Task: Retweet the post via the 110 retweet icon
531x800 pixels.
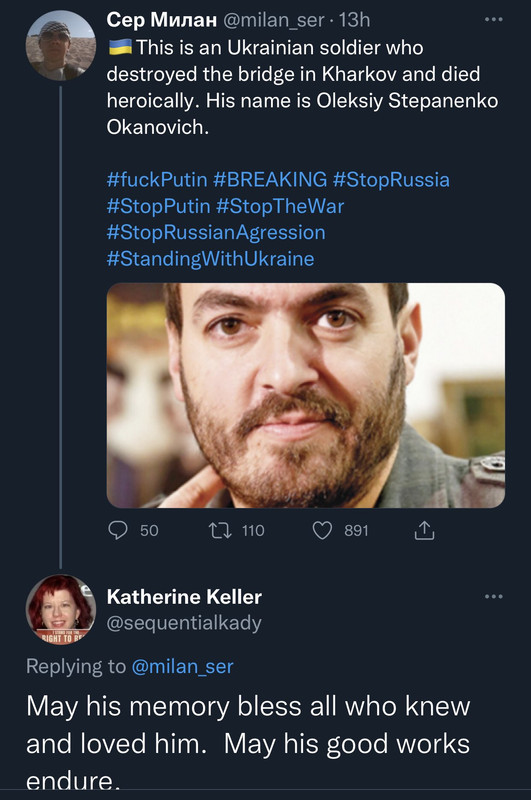Action: 220,531
